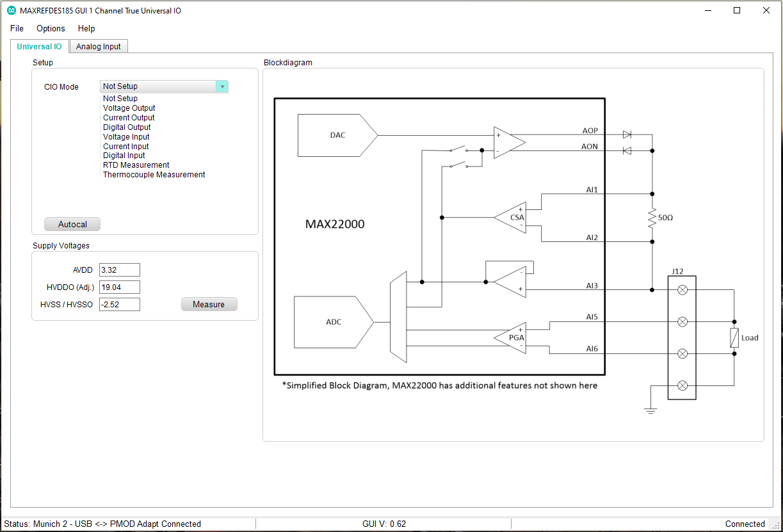
Task: Choose Current Output mode option
Action: point(129,118)
